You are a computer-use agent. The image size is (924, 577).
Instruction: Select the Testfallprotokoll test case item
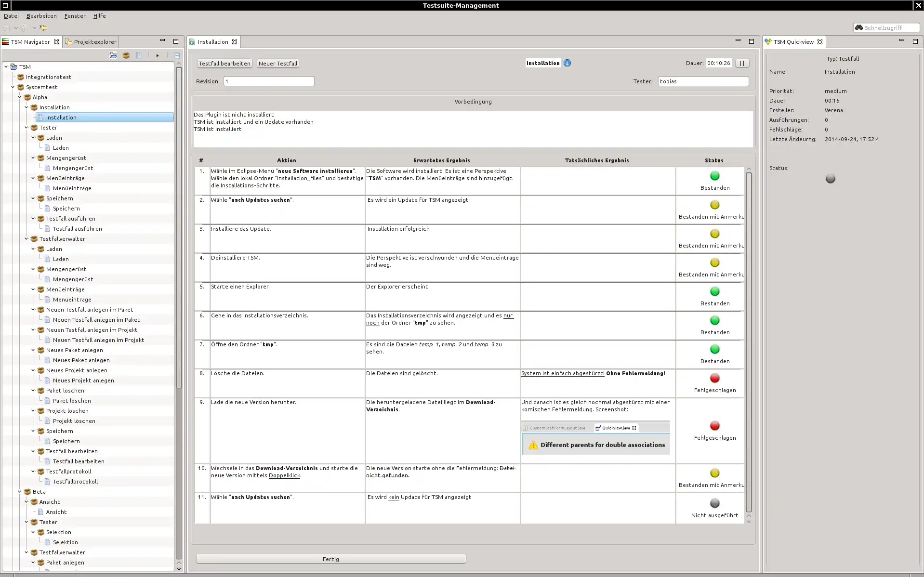(x=75, y=482)
